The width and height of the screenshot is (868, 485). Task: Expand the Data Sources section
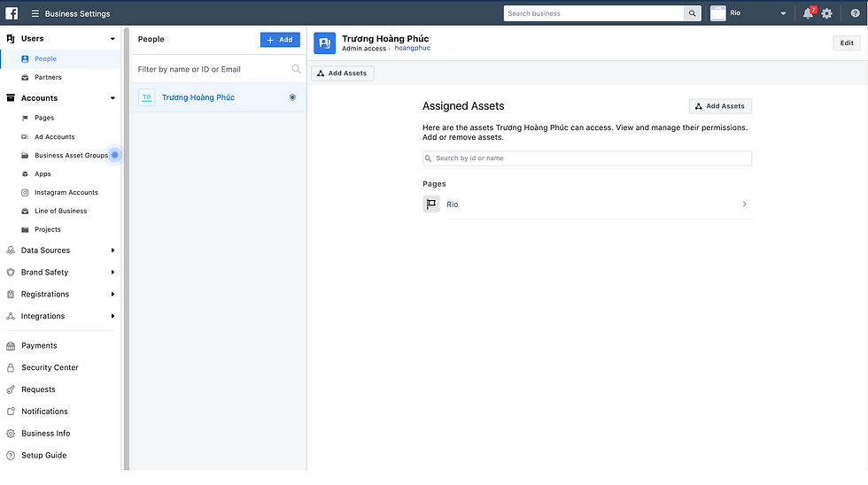click(112, 250)
